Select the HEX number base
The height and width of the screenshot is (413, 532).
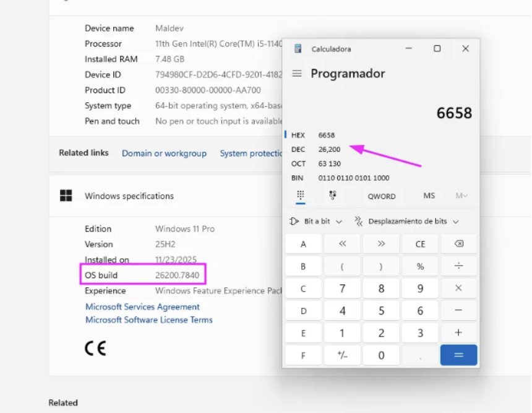click(x=298, y=135)
